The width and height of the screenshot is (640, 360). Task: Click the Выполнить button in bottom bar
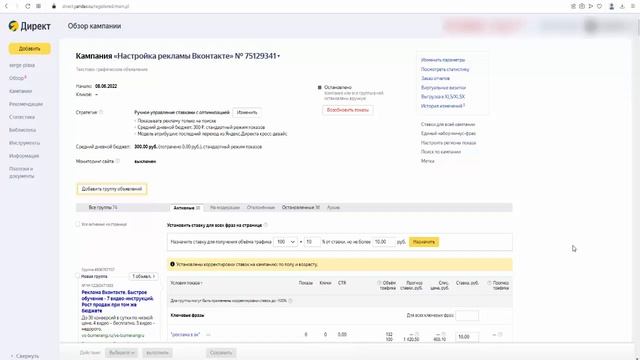click(158, 353)
